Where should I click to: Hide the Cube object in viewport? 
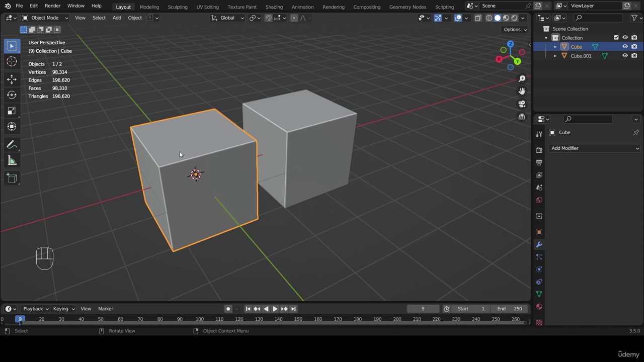click(x=625, y=47)
